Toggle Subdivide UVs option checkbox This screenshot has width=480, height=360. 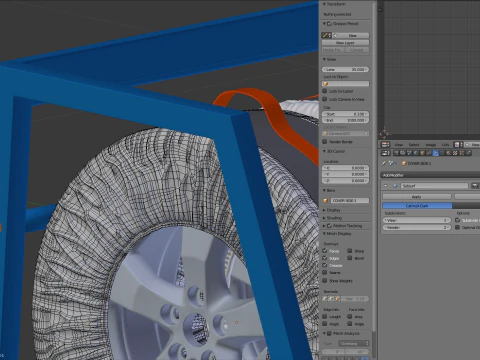[x=457, y=220]
